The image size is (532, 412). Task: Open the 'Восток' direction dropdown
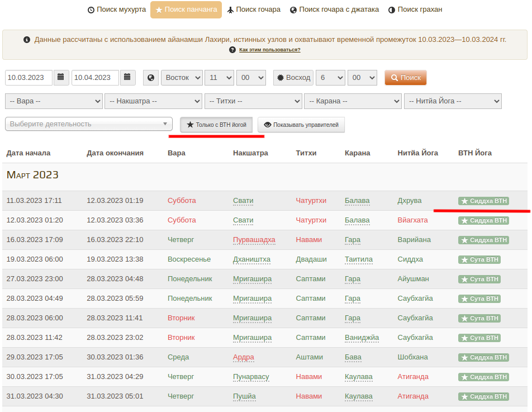pyautogui.click(x=182, y=77)
